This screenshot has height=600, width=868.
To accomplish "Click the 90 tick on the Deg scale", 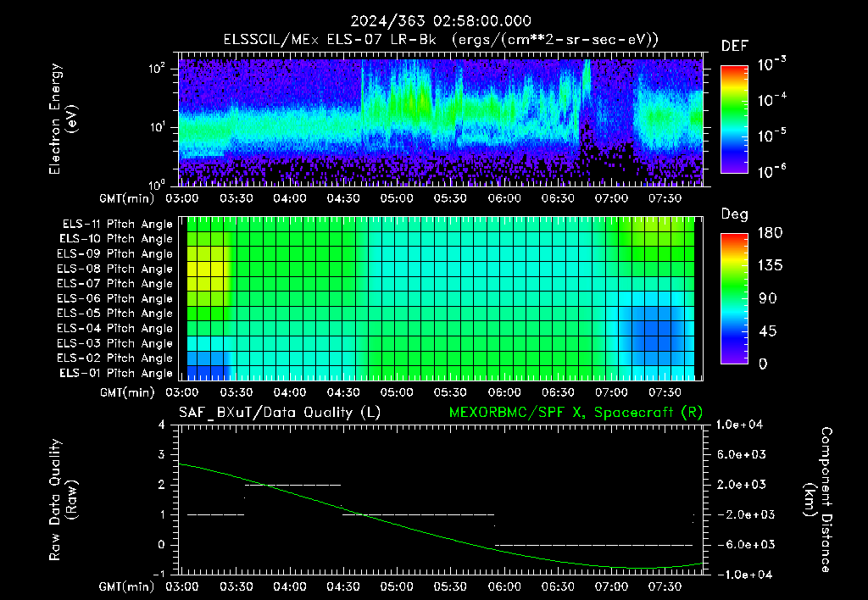I will [767, 299].
